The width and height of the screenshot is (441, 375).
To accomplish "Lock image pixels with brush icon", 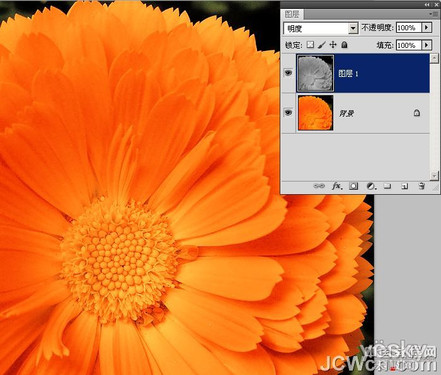I will tap(321, 45).
